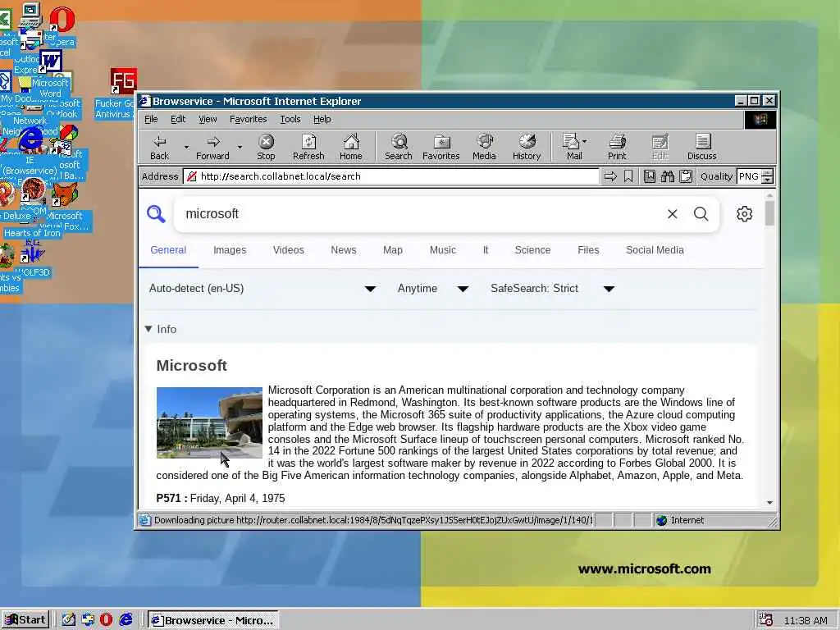Stop page loading with Stop icon
Viewport: 840px width, 630px height.
coord(266,147)
